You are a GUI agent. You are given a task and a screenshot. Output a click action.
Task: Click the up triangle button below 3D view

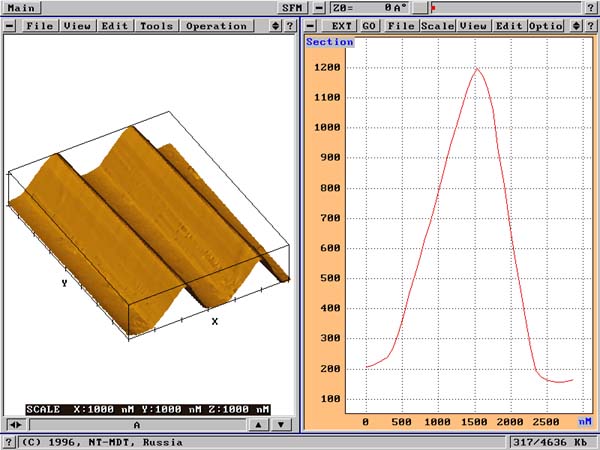point(259,425)
